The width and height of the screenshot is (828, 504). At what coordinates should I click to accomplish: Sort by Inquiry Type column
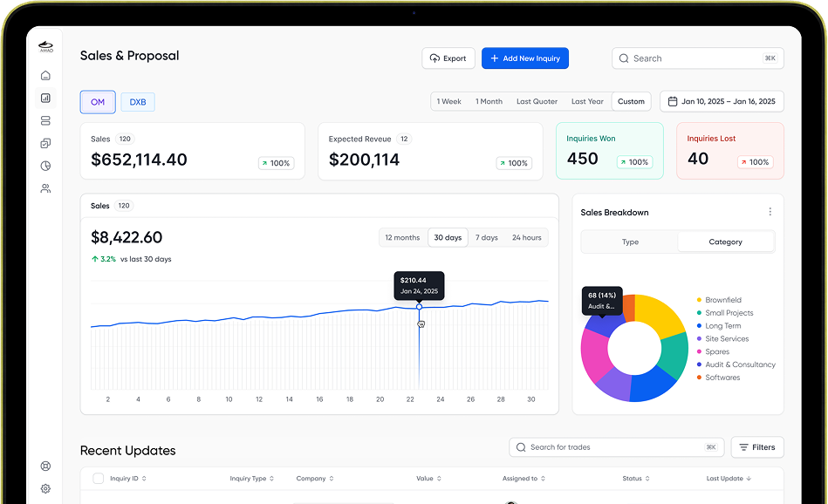click(252, 479)
